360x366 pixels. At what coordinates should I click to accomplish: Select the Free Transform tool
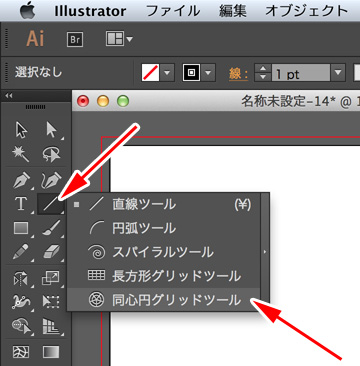coord(51,301)
